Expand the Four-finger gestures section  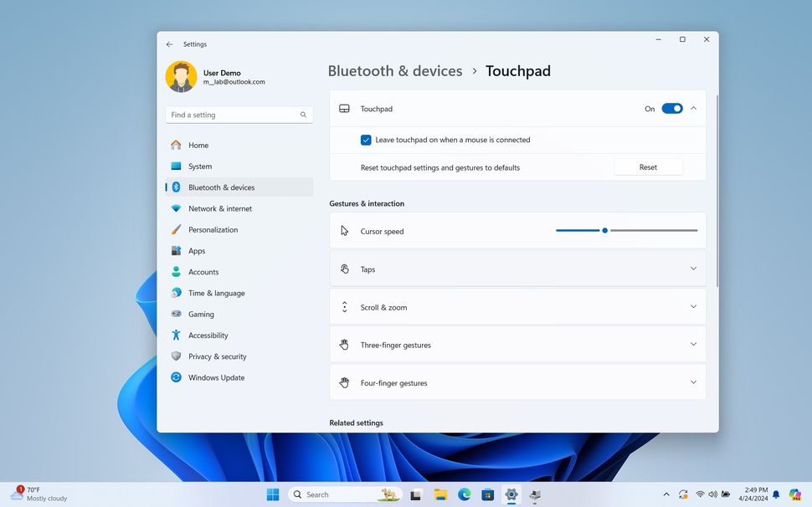(693, 382)
